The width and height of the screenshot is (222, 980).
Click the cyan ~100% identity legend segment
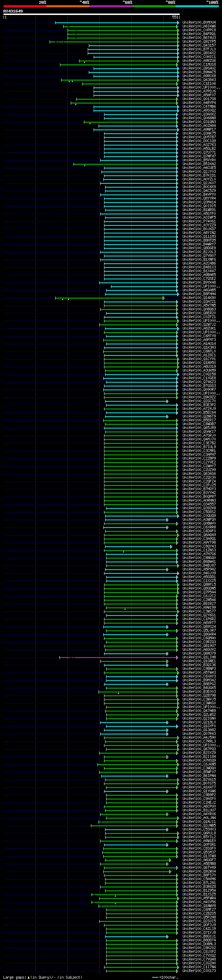(x=197, y=6)
